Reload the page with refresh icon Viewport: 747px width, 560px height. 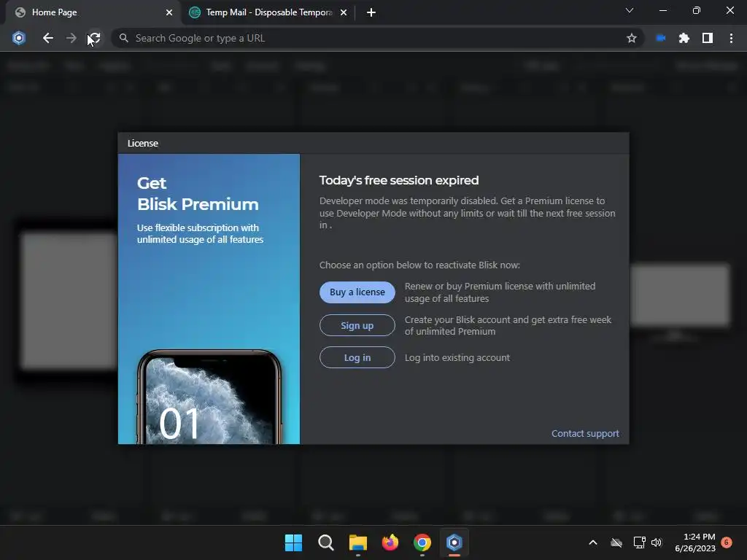(x=94, y=38)
